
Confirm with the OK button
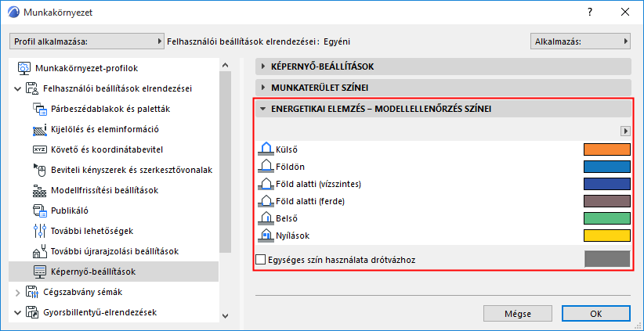coord(596,313)
